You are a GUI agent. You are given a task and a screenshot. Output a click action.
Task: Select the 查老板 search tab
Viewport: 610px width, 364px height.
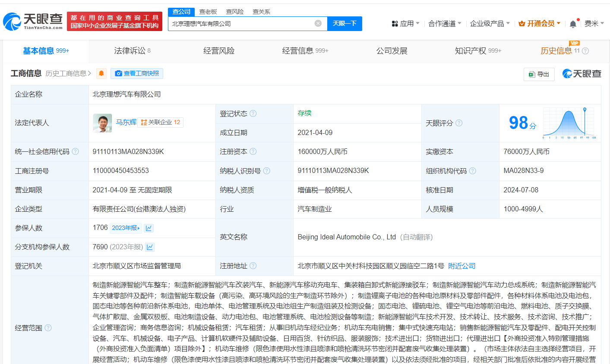click(x=208, y=12)
